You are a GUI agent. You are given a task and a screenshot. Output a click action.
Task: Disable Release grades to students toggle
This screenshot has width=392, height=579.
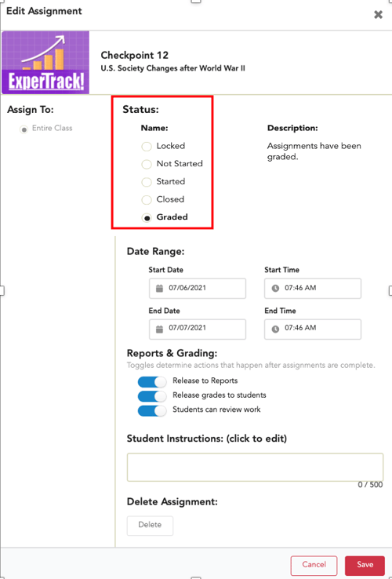[152, 396]
